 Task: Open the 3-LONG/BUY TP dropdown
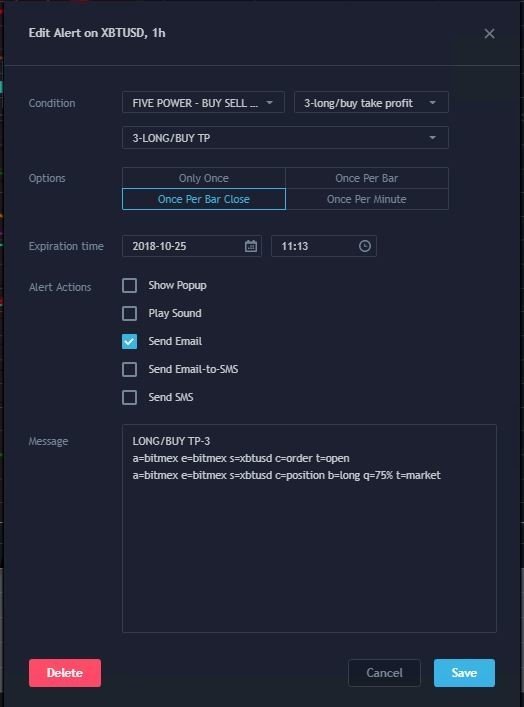pyautogui.click(x=285, y=138)
